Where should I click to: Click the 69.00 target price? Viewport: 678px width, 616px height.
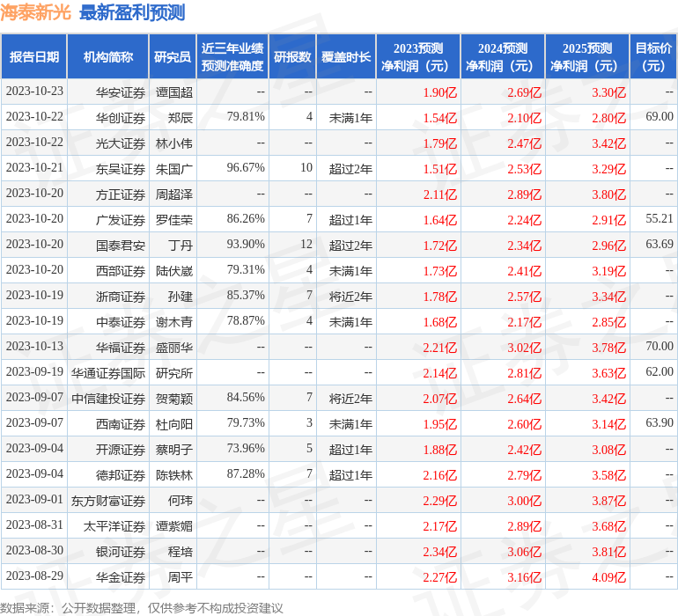(x=660, y=117)
